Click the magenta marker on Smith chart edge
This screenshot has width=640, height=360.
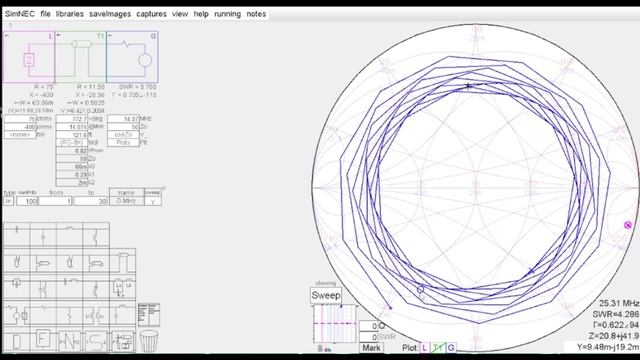click(628, 225)
